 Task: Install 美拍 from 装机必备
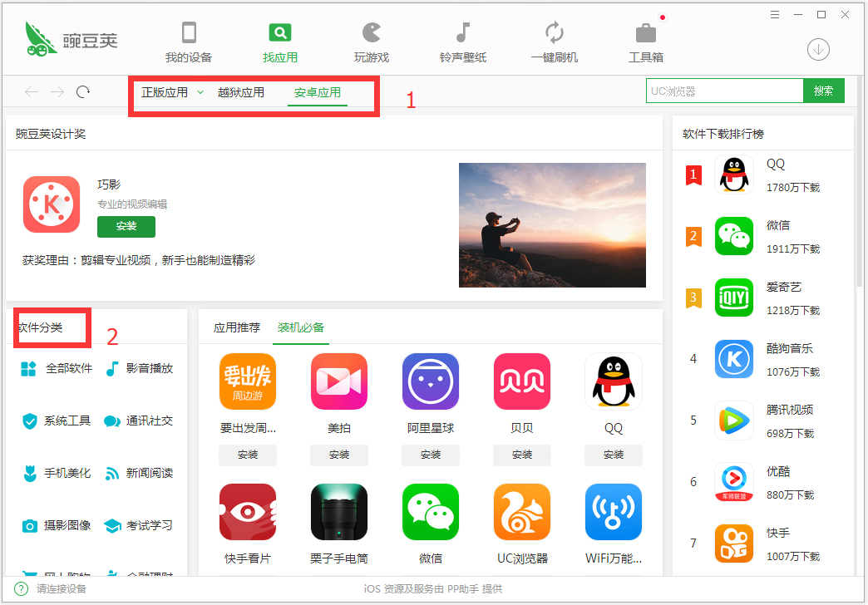coord(338,455)
